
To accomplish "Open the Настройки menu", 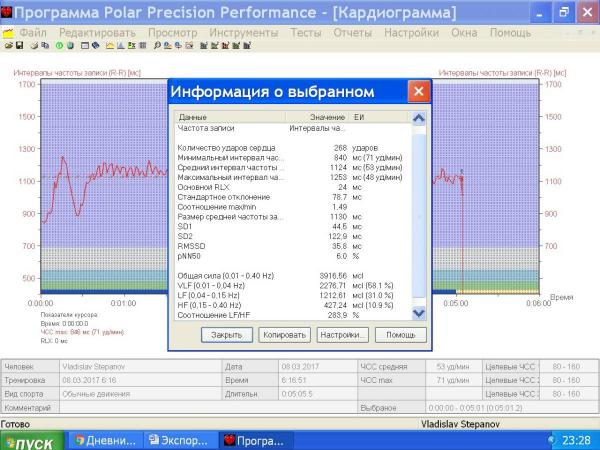I will click(x=411, y=33).
